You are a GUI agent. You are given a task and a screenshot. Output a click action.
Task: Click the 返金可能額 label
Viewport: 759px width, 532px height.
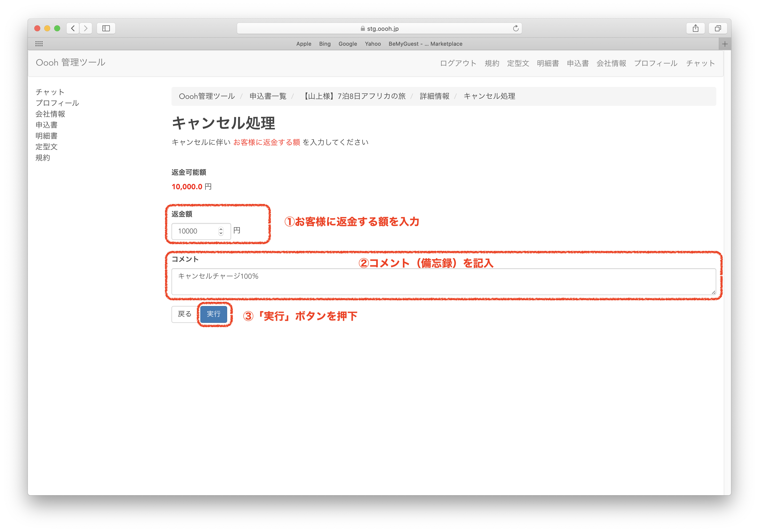click(x=189, y=172)
